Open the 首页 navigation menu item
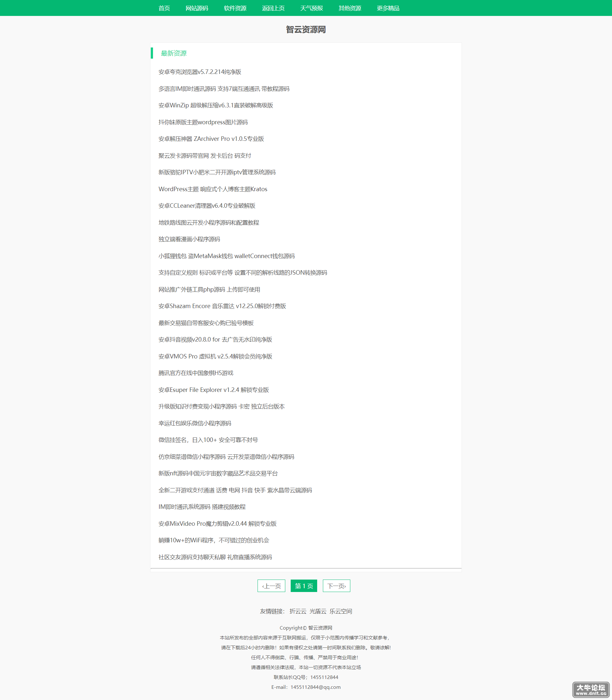Image resolution: width=612 pixels, height=700 pixels. coord(164,8)
